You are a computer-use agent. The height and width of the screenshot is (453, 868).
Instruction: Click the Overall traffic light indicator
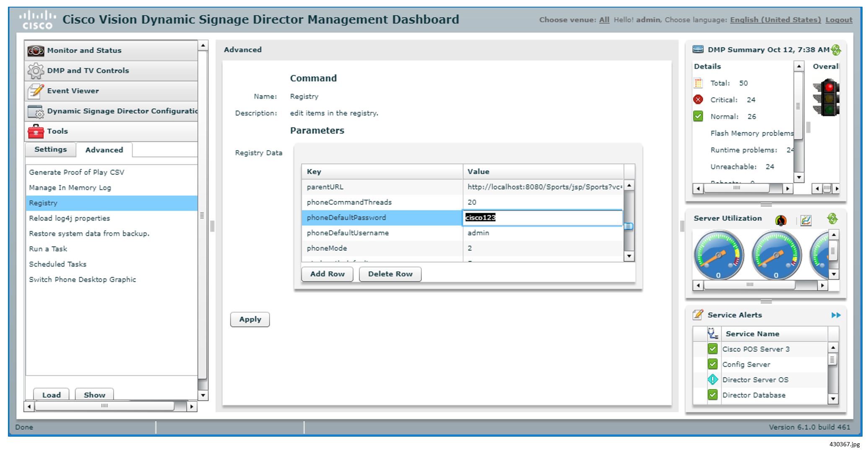(826, 98)
